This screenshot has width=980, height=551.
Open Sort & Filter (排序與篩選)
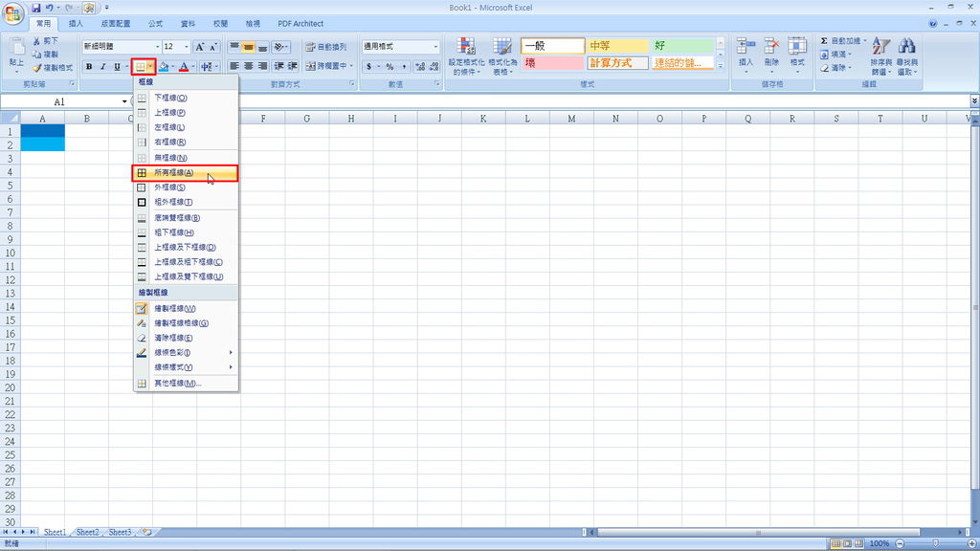pyautogui.click(x=880, y=56)
